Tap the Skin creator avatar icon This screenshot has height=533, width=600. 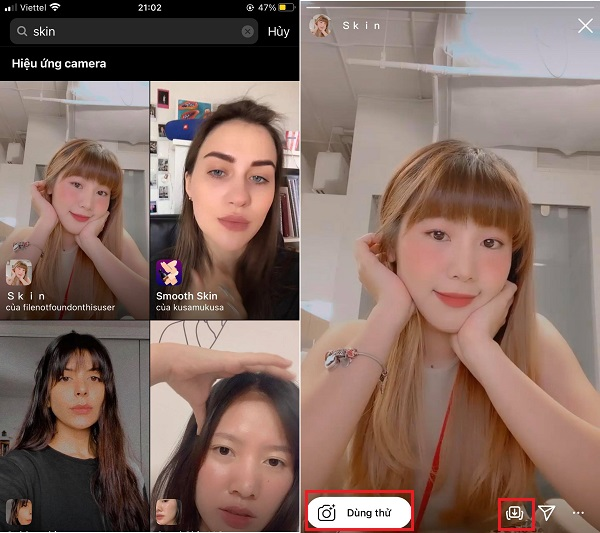tap(19, 273)
